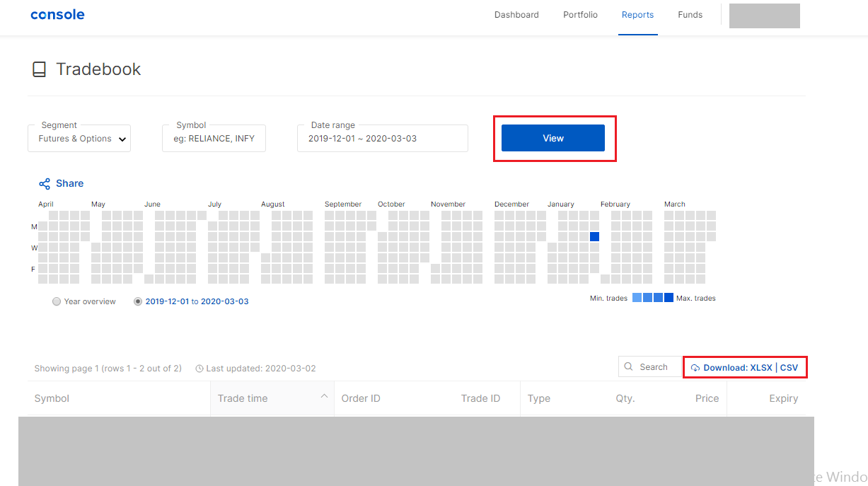Click the Min. trades color legend swatch
868x486 pixels.
tap(637, 297)
